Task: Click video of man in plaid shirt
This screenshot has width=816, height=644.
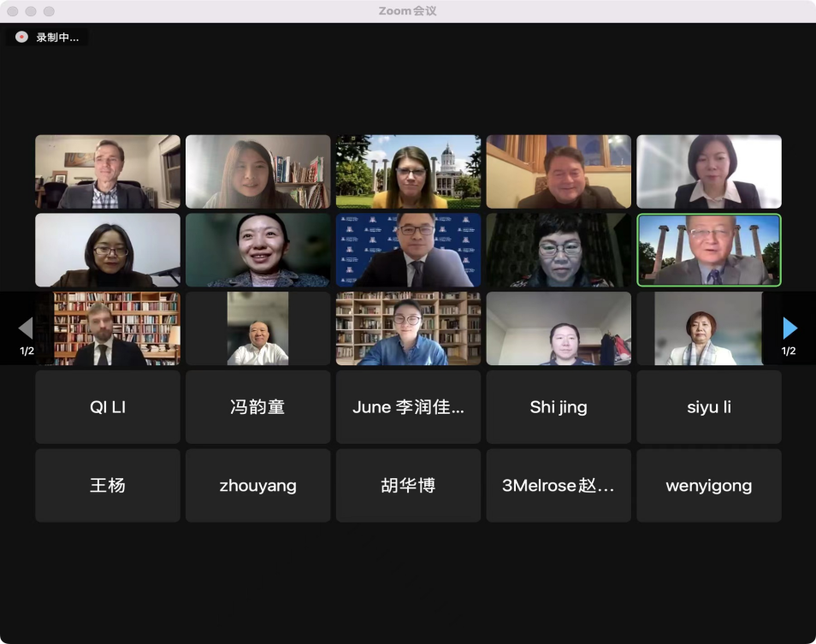Action: [x=108, y=171]
